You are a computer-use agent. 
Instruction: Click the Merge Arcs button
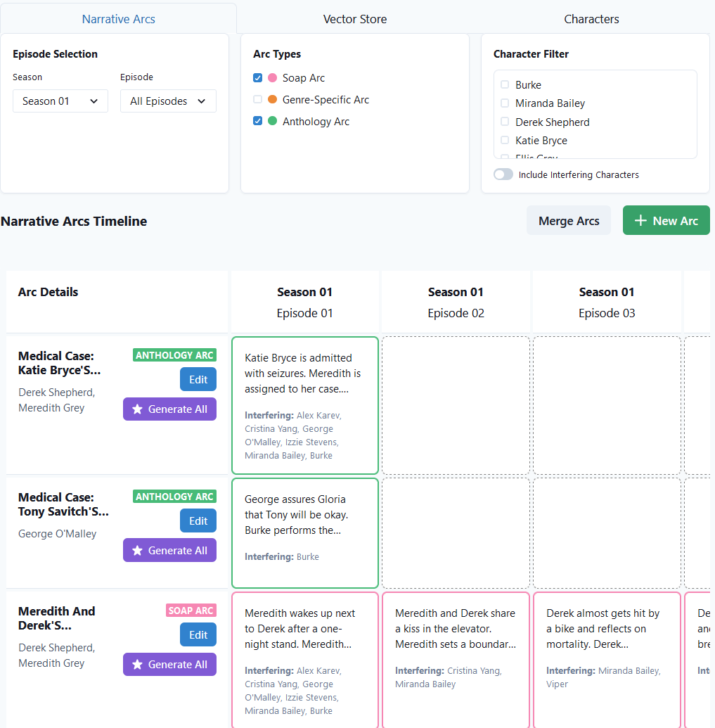[569, 221]
